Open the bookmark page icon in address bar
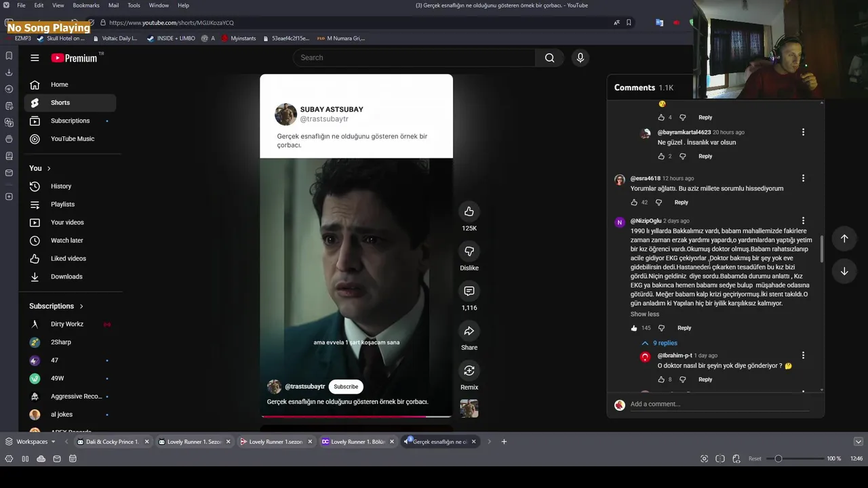 [629, 22]
